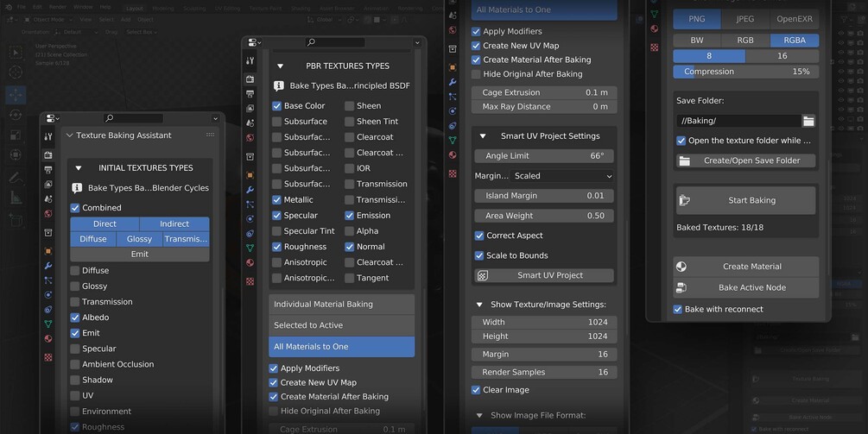868x434 pixels.
Task: Open the Blender logo menu
Action: coord(8,7)
